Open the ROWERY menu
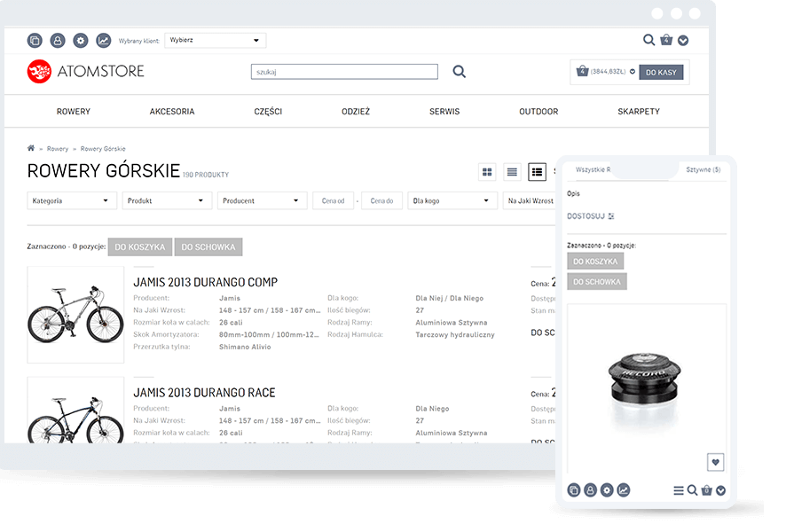The height and width of the screenshot is (532, 786). point(73,111)
